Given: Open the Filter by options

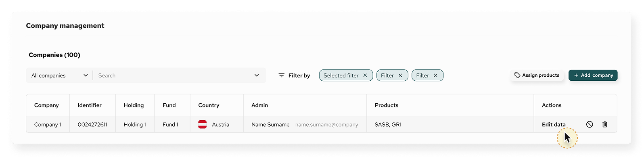Looking at the screenshot, I should click(x=294, y=75).
